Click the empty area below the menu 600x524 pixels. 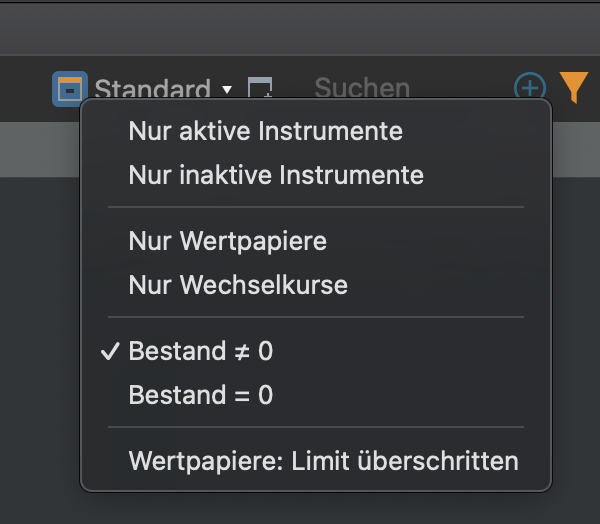(x=300, y=508)
